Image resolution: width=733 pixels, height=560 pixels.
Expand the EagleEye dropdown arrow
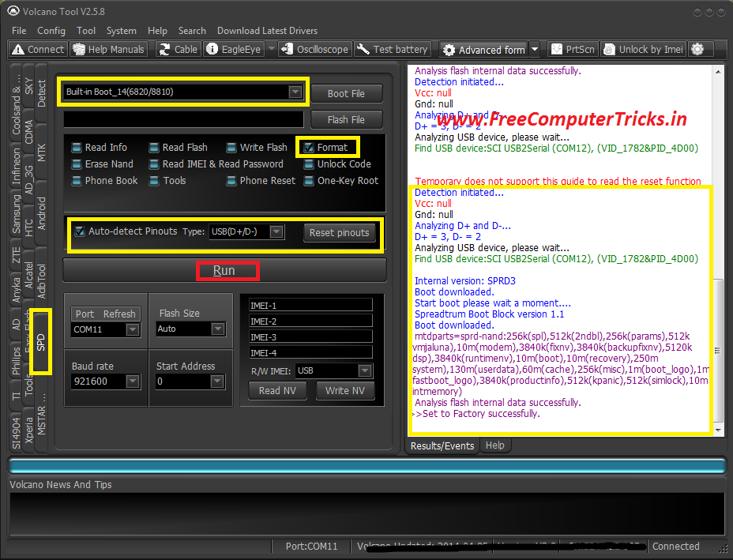point(271,49)
